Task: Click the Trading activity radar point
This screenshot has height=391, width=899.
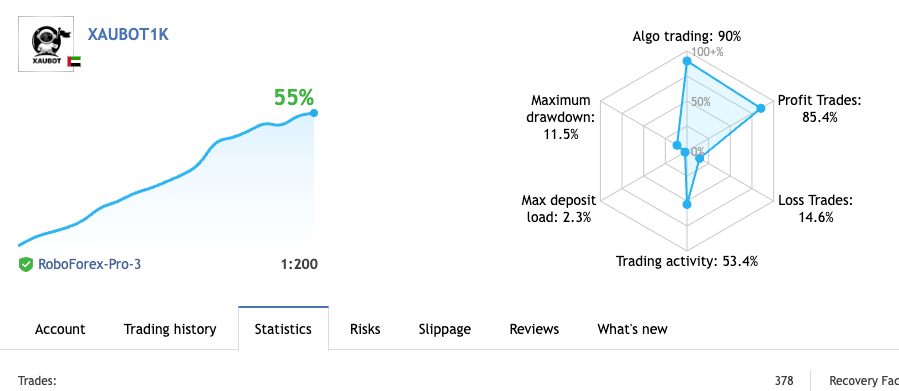Action: (687, 204)
